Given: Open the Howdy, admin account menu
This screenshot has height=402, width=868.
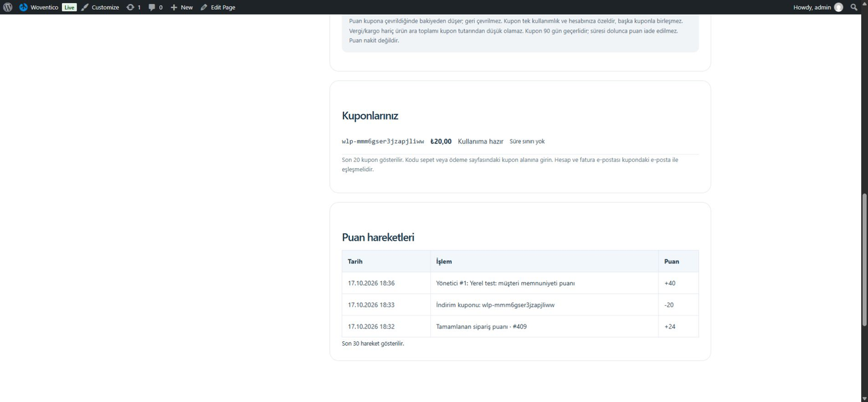Looking at the screenshot, I should coord(818,7).
